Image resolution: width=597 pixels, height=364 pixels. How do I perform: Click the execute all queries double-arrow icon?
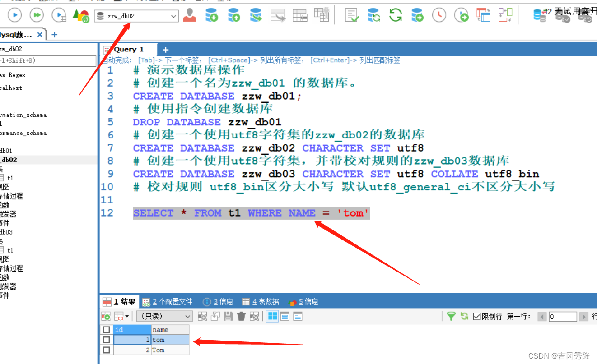37,15
